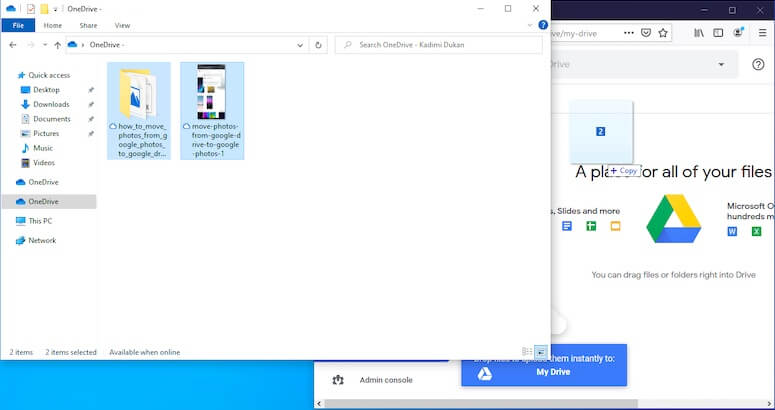Viewport: 775px width, 410px height.
Task: Toggle the Firefox sidebar icon
Action: (x=718, y=33)
